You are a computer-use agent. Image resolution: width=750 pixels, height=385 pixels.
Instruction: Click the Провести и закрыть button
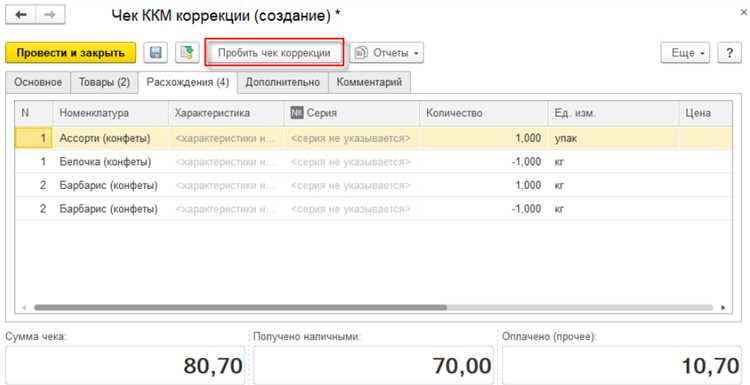click(71, 53)
